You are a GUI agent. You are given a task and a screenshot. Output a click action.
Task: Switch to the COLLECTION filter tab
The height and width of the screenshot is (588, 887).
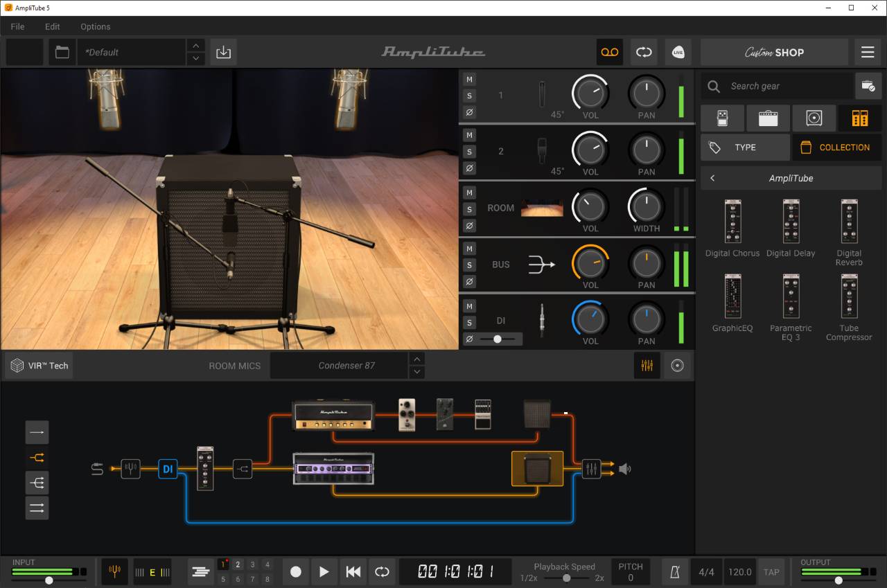point(837,148)
